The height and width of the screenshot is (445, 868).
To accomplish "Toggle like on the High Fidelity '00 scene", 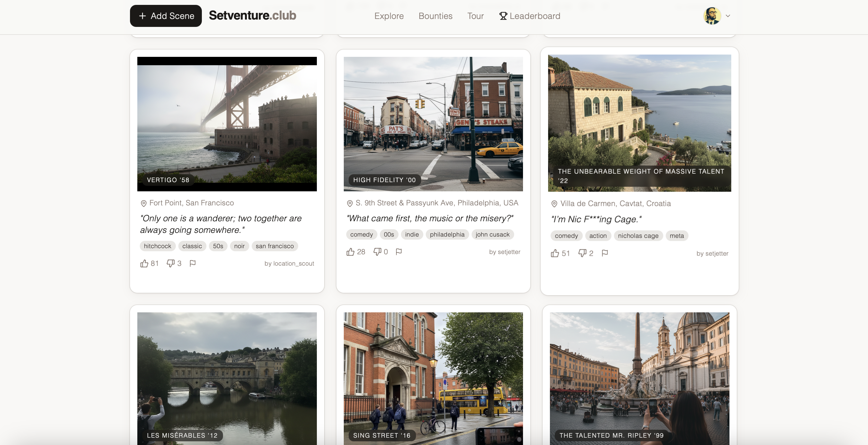I will [x=351, y=252].
